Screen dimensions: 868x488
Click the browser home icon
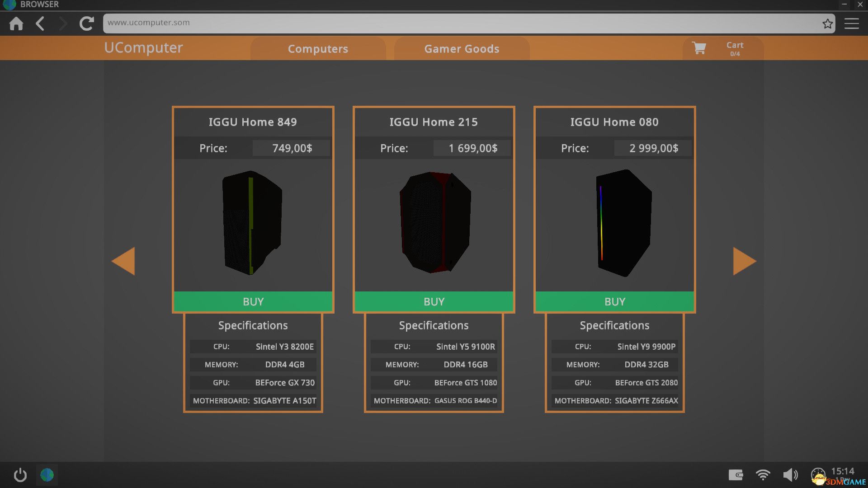pos(16,23)
